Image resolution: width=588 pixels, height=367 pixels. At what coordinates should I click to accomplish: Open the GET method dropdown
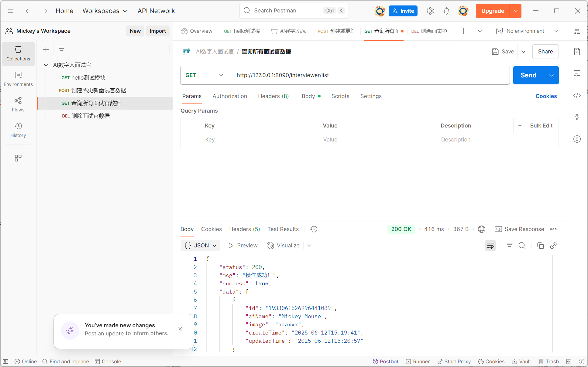[204, 75]
